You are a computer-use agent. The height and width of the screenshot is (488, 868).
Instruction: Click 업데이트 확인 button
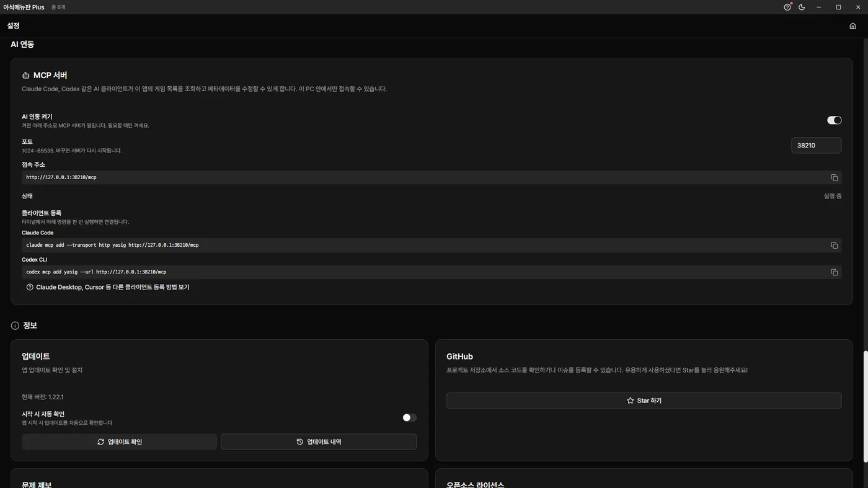pyautogui.click(x=120, y=442)
